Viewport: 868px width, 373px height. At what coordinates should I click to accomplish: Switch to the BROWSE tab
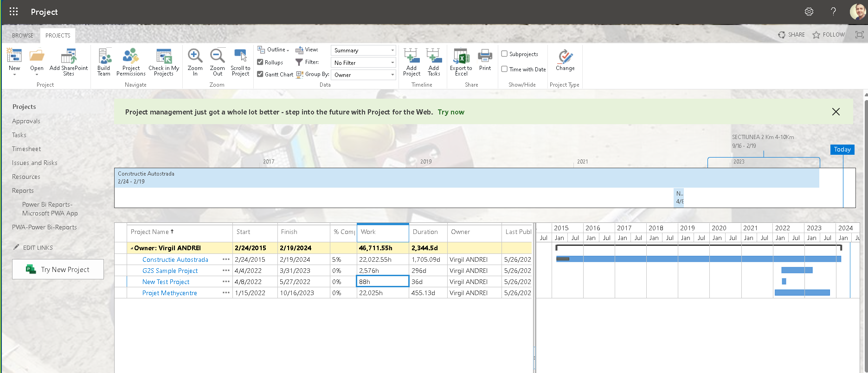tap(23, 35)
